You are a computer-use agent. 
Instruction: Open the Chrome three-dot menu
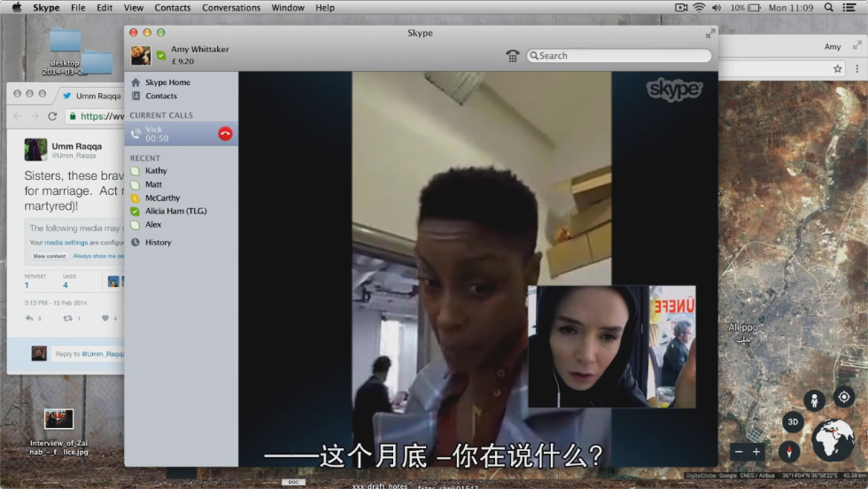[857, 68]
